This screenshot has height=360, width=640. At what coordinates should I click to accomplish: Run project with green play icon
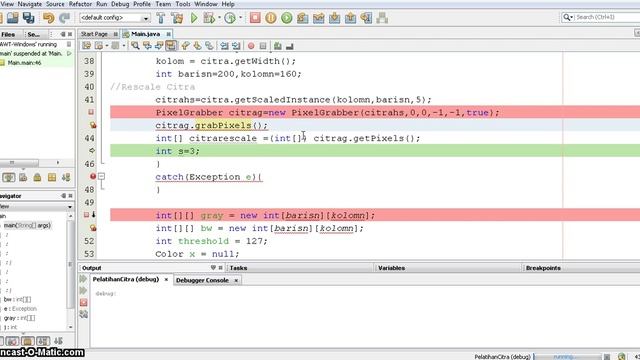point(194,18)
